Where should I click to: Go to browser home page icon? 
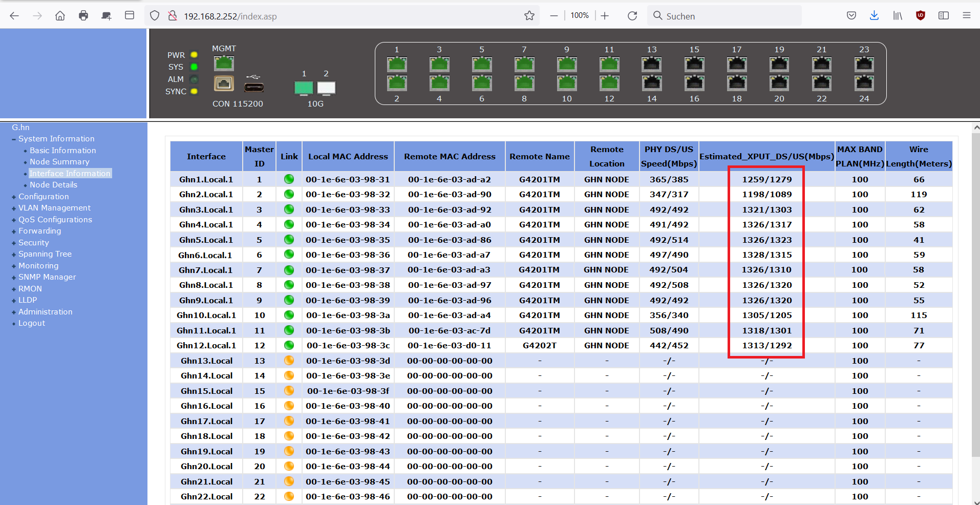[x=60, y=16]
